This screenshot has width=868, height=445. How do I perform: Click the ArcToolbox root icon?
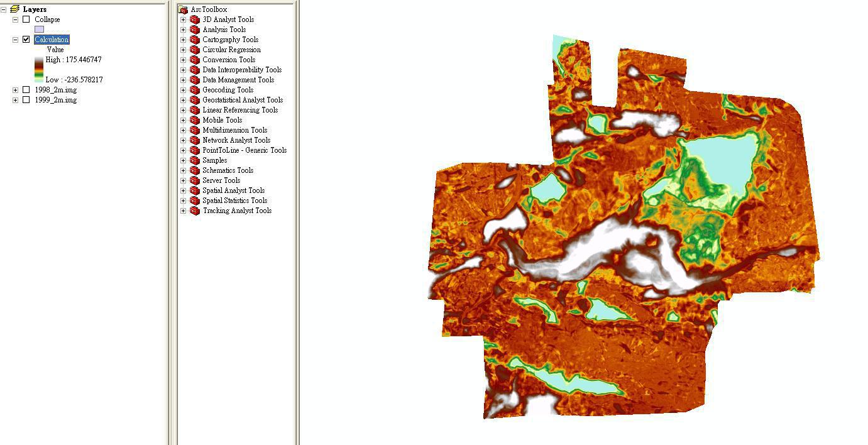(183, 9)
